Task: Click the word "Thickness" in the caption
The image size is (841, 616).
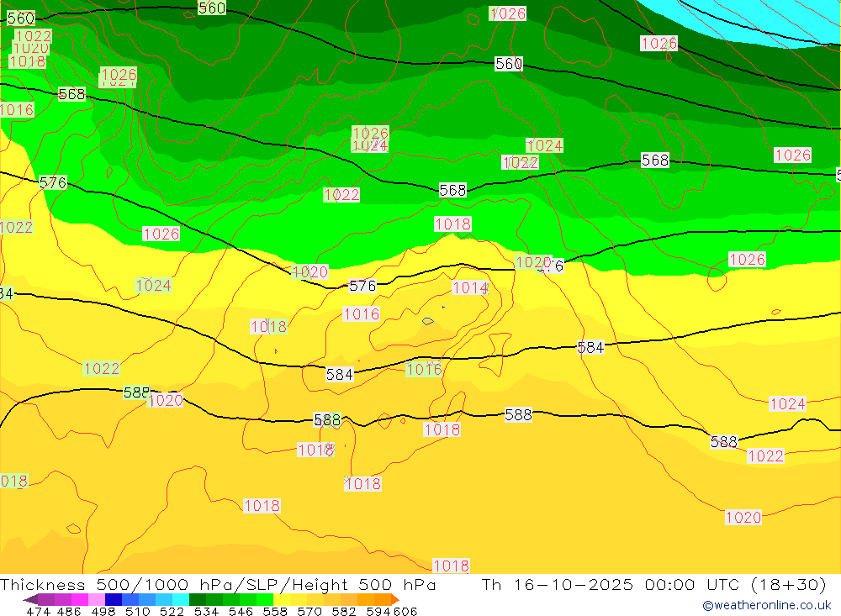Action: tap(42, 584)
